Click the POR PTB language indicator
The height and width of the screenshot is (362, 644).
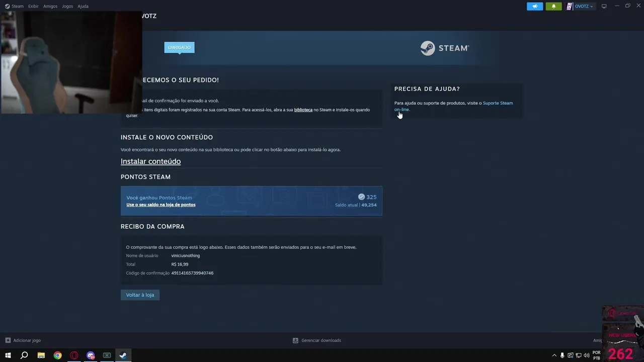point(597,355)
